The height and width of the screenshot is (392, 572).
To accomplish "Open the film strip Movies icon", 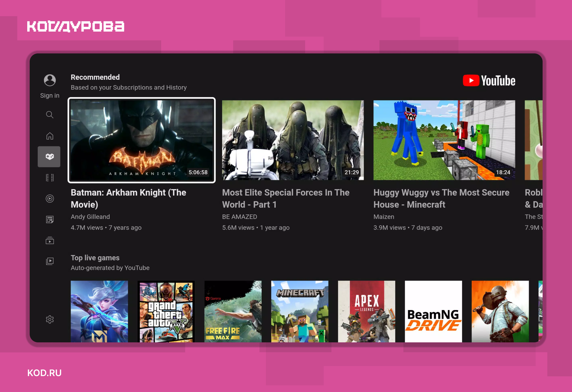I will coord(50,178).
